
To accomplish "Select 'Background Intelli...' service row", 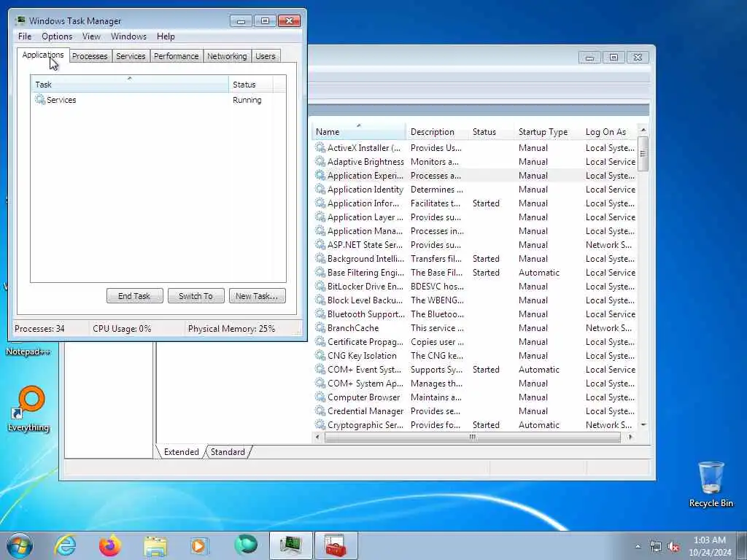I will coord(475,259).
